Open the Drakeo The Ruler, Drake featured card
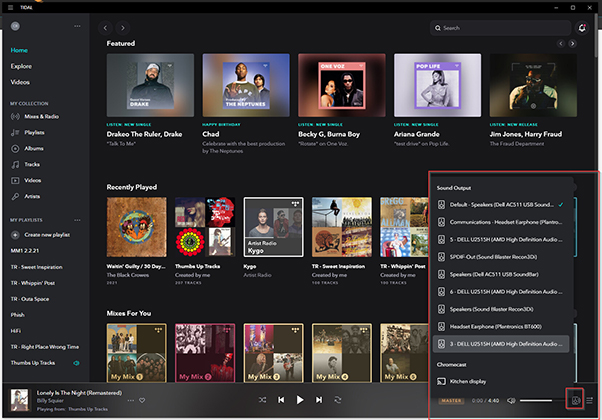The width and height of the screenshot is (602, 420). pos(150,85)
